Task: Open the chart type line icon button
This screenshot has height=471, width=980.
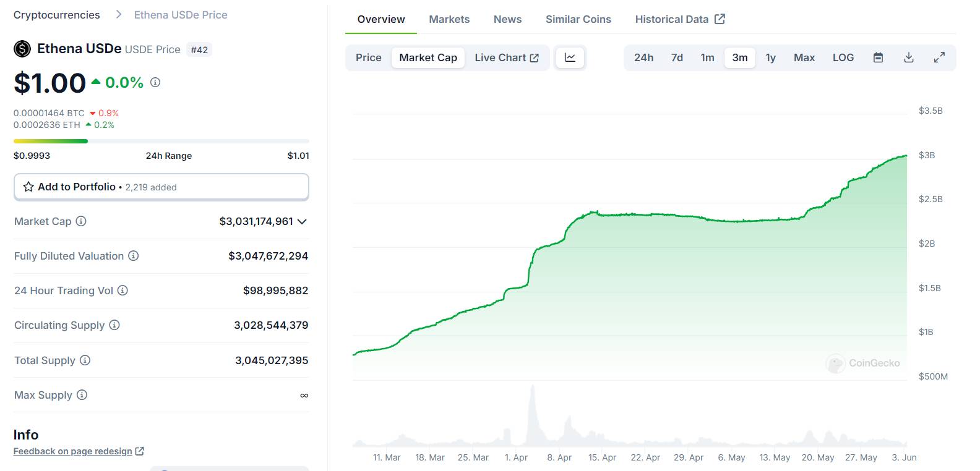Action: point(570,57)
